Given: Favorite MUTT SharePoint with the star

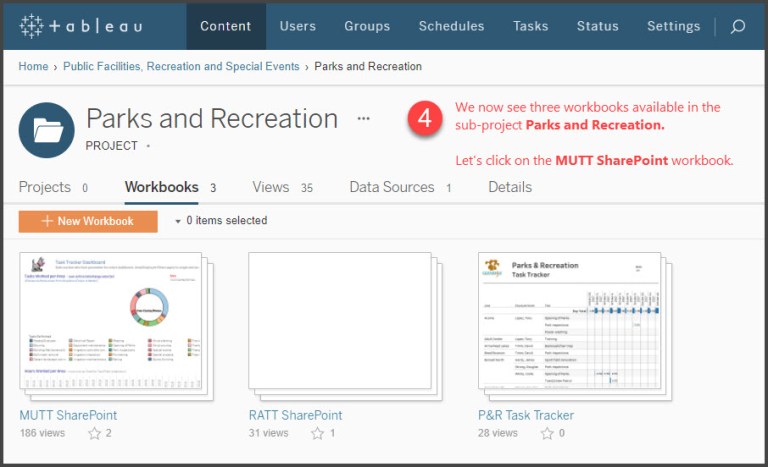Looking at the screenshot, I should (94, 433).
